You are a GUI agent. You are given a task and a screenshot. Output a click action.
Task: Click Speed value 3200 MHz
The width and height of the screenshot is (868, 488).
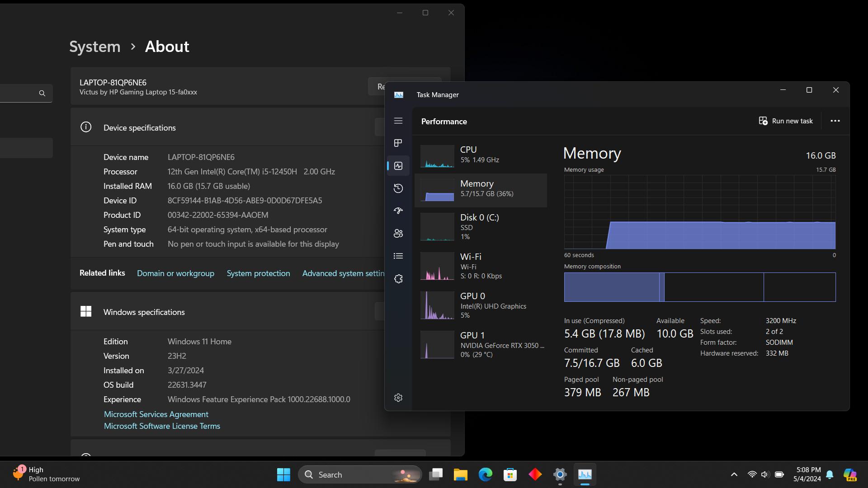781,321
